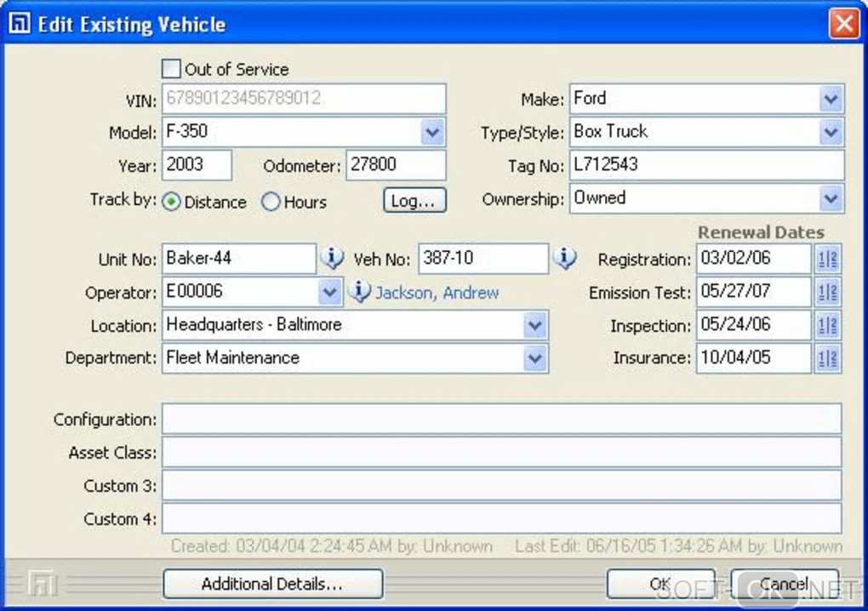This screenshot has height=611, width=868.
Task: Expand the Make dropdown
Action: 831,99
